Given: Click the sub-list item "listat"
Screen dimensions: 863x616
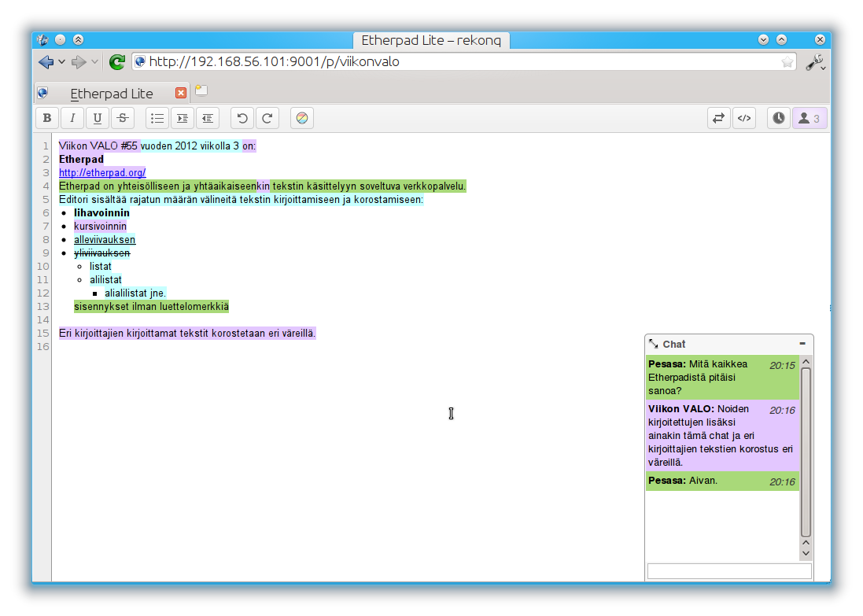Looking at the screenshot, I should [101, 267].
